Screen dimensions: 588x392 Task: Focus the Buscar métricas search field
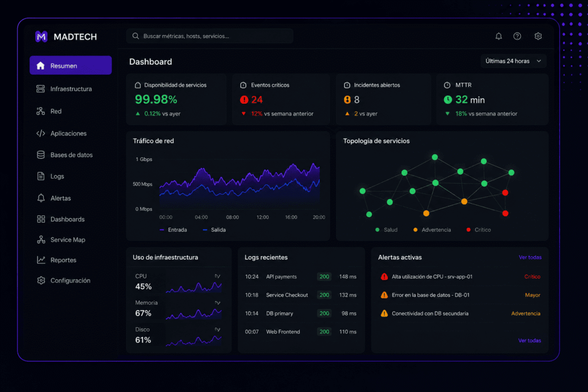(210, 36)
